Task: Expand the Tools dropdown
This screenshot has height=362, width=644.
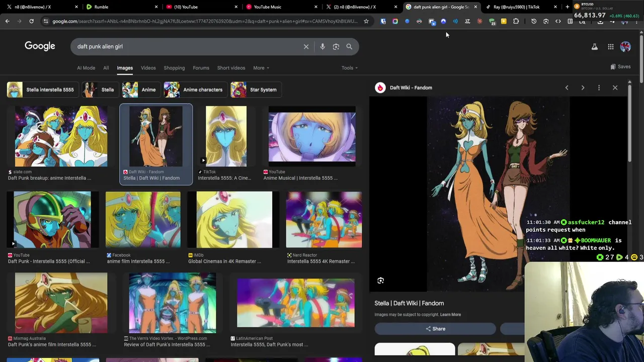Action: 350,68
